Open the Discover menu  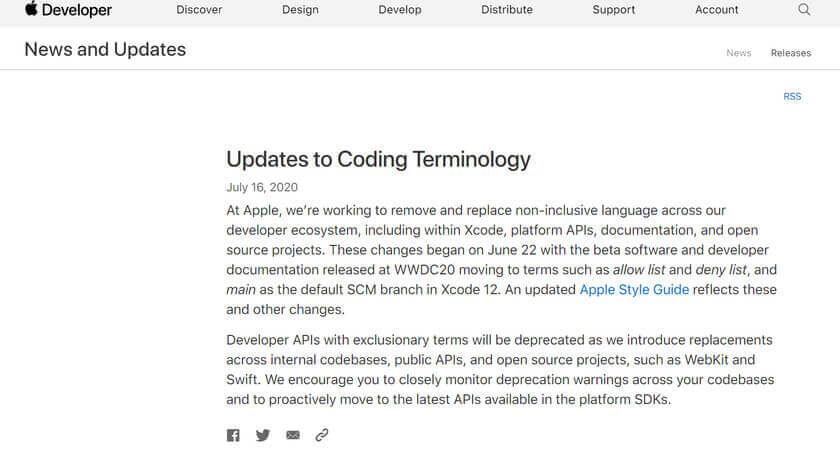coord(199,10)
